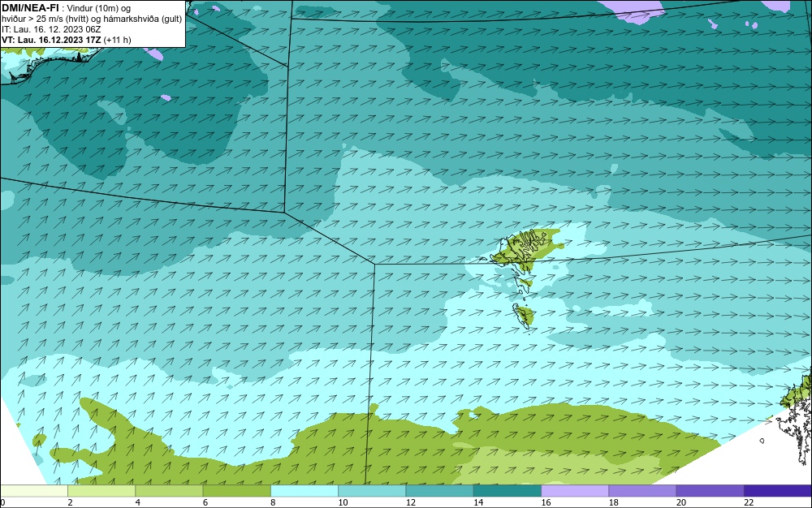The height and width of the screenshot is (508, 812).
Task: Click the legend tick label '20'
Action: pos(681,502)
